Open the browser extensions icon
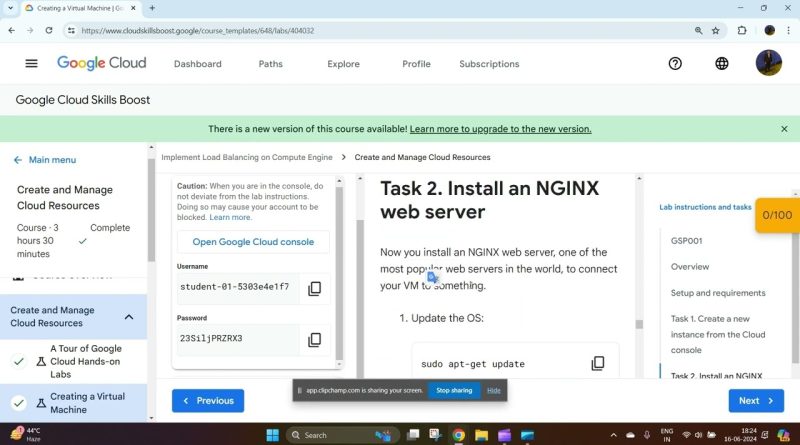800x445 pixels. 742,31
